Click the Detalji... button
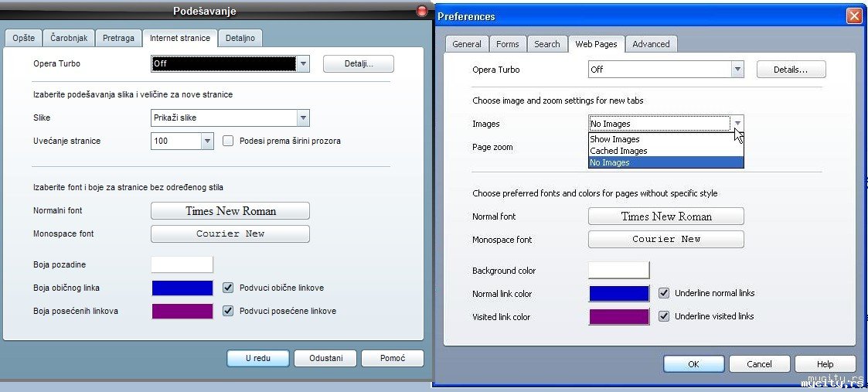The height and width of the screenshot is (392, 868). [359, 63]
